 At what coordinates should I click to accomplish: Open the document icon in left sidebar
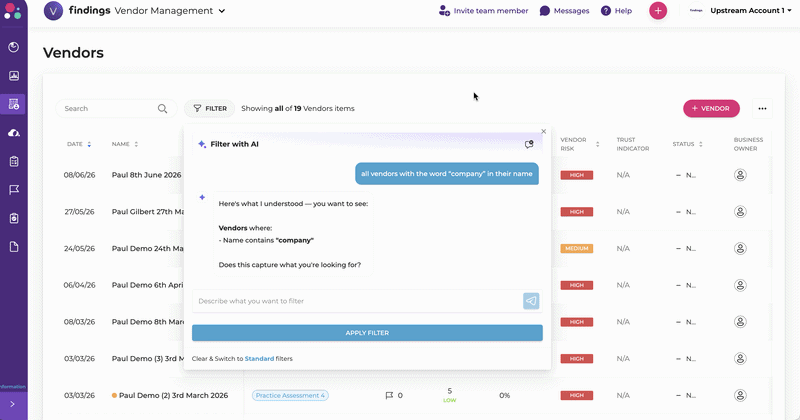14,247
